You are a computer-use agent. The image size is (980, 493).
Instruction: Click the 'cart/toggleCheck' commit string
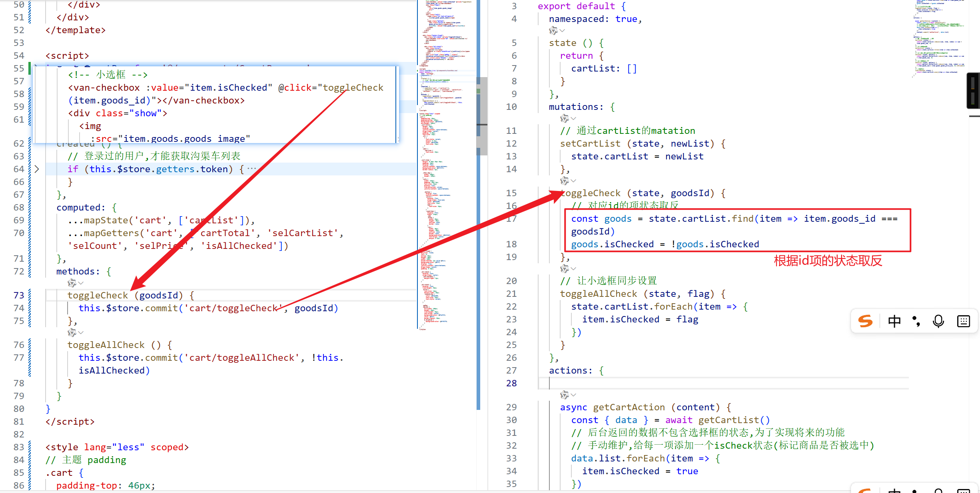233,308
